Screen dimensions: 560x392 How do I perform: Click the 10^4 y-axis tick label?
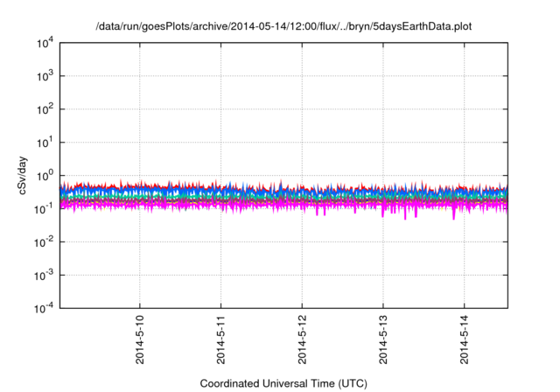[45, 43]
